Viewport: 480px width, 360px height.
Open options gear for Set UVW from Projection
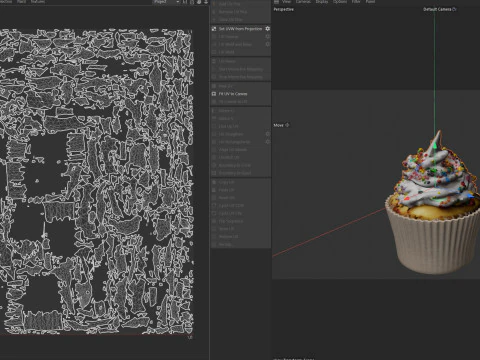pos(267,29)
